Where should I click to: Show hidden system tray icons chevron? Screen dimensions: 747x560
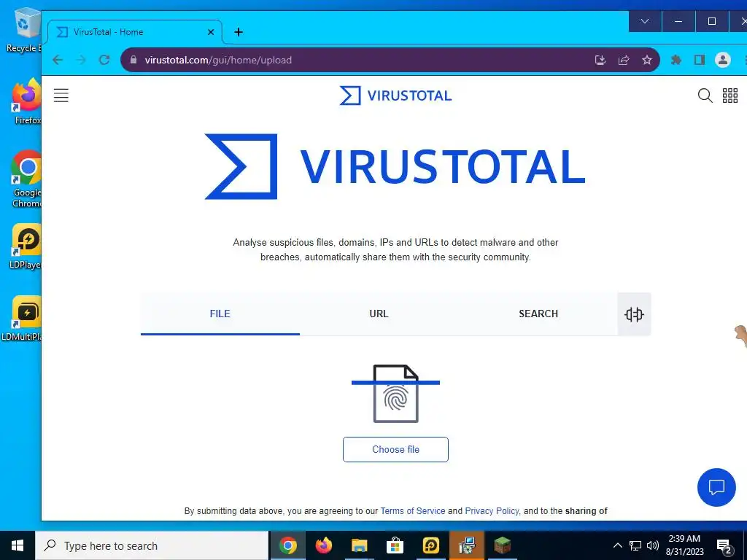coord(617,545)
